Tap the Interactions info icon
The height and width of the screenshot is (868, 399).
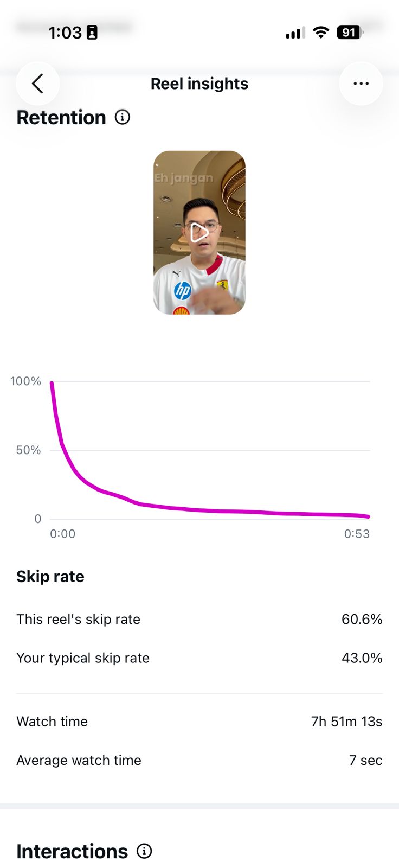pyautogui.click(x=144, y=851)
